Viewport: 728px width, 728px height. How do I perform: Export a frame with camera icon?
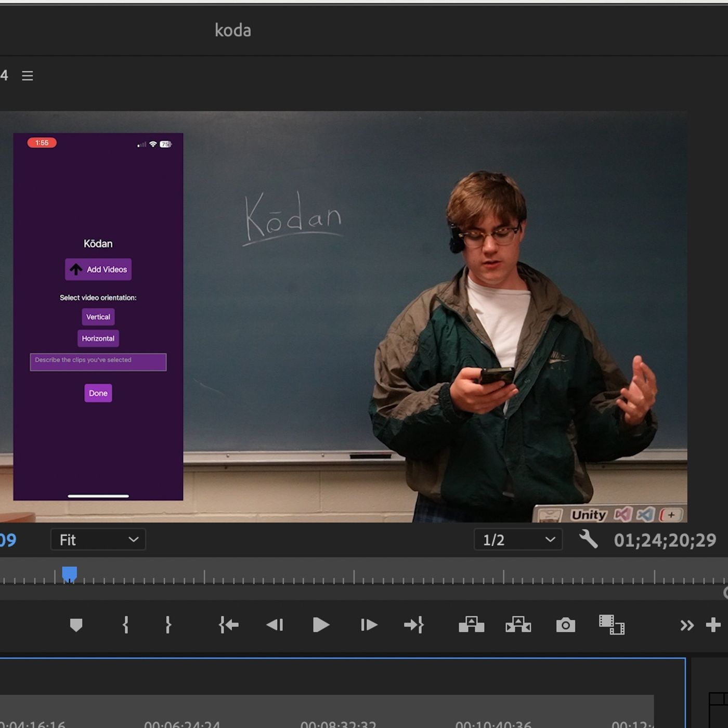pyautogui.click(x=565, y=625)
